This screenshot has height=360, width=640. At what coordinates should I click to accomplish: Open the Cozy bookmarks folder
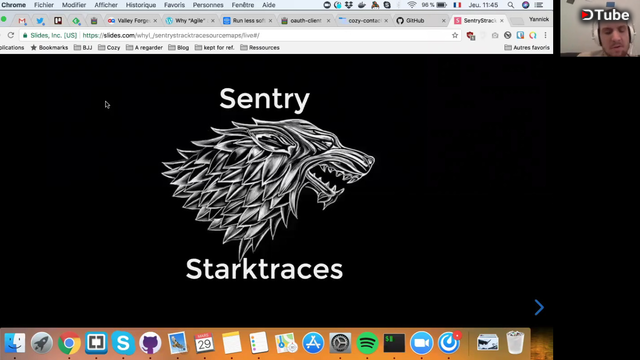point(109,47)
